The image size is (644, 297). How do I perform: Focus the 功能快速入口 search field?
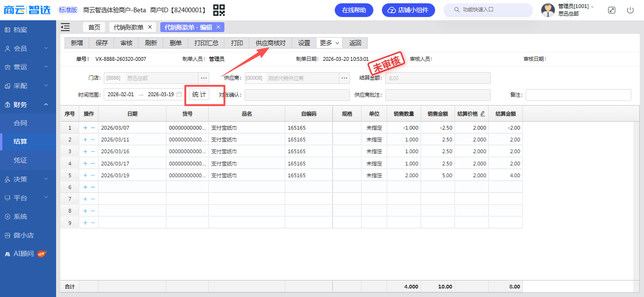487,10
